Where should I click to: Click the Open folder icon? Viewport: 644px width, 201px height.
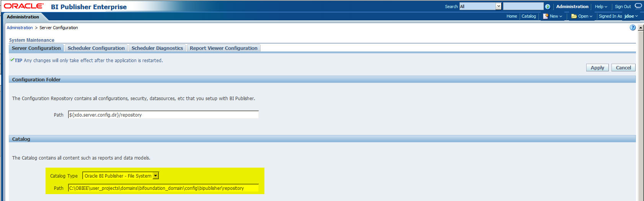tap(574, 16)
